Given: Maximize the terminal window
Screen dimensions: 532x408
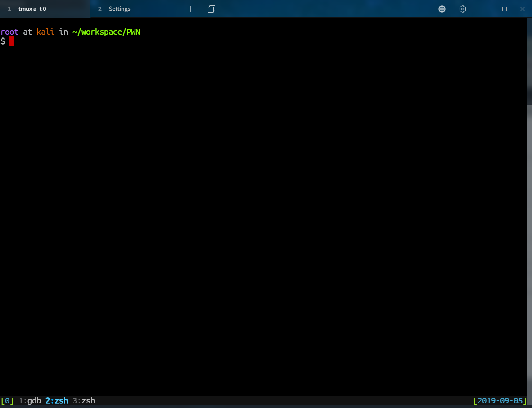Looking at the screenshot, I should point(504,9).
